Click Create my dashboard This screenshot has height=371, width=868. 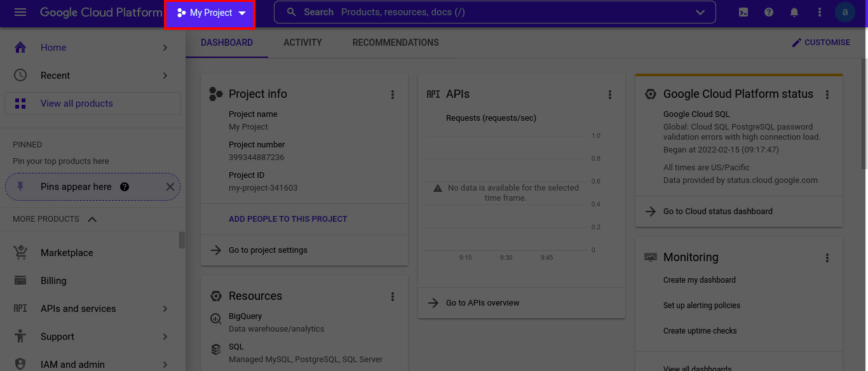(x=700, y=280)
